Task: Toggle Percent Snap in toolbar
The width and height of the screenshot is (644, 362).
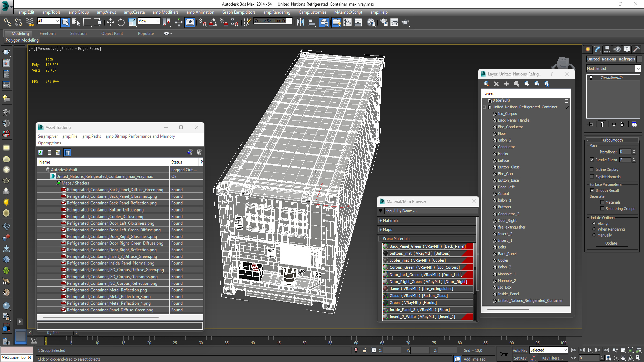Action: point(224,22)
